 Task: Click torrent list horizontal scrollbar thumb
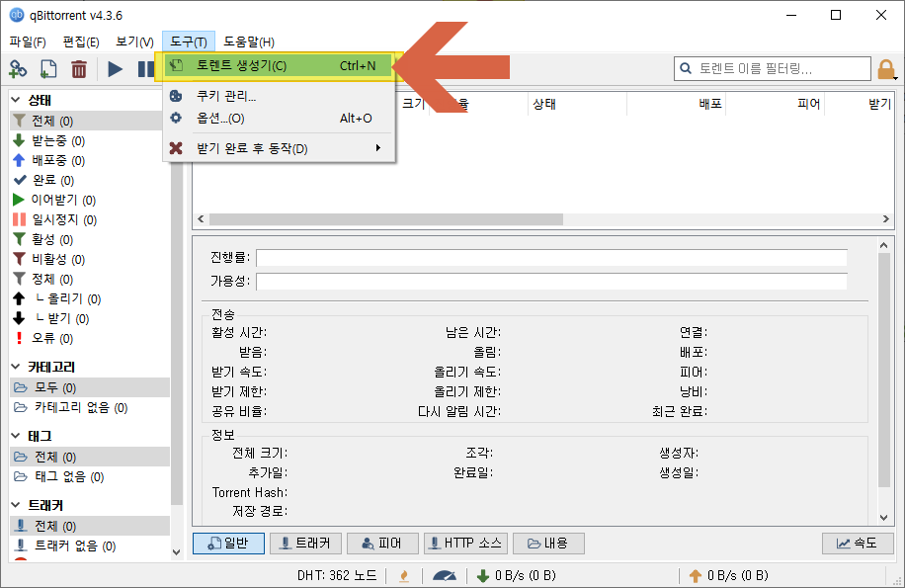(x=386, y=219)
